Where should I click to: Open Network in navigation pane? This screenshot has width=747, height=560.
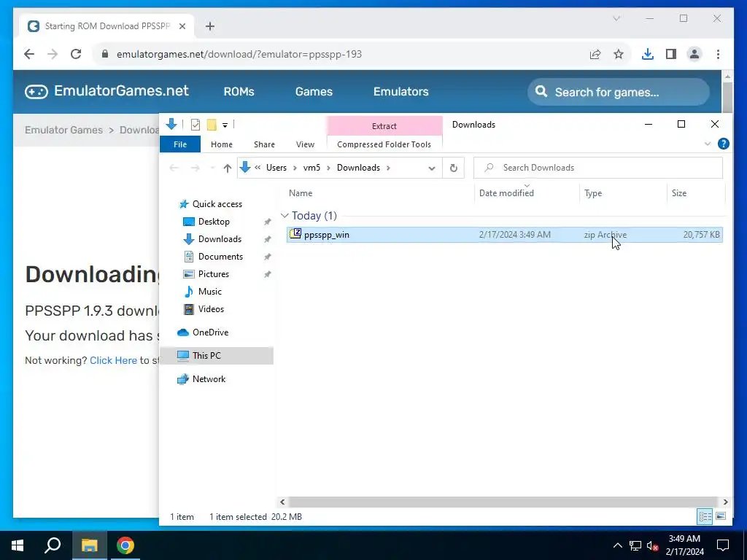tap(209, 379)
